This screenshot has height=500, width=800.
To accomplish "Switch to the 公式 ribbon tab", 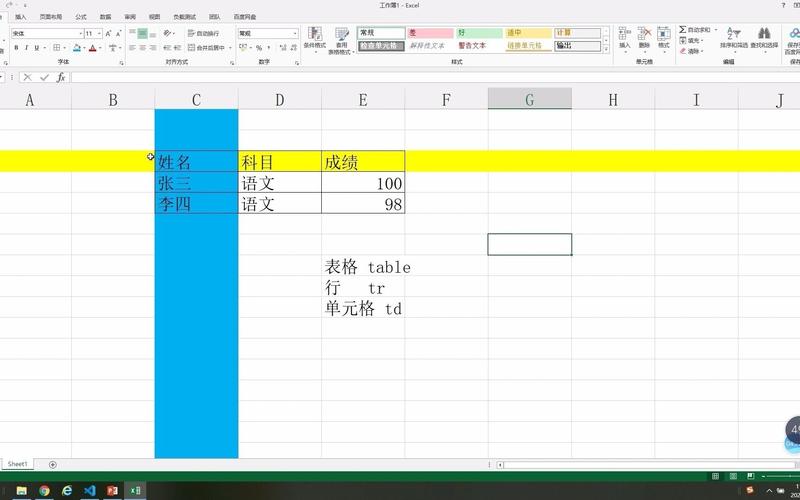I will pyautogui.click(x=81, y=17).
